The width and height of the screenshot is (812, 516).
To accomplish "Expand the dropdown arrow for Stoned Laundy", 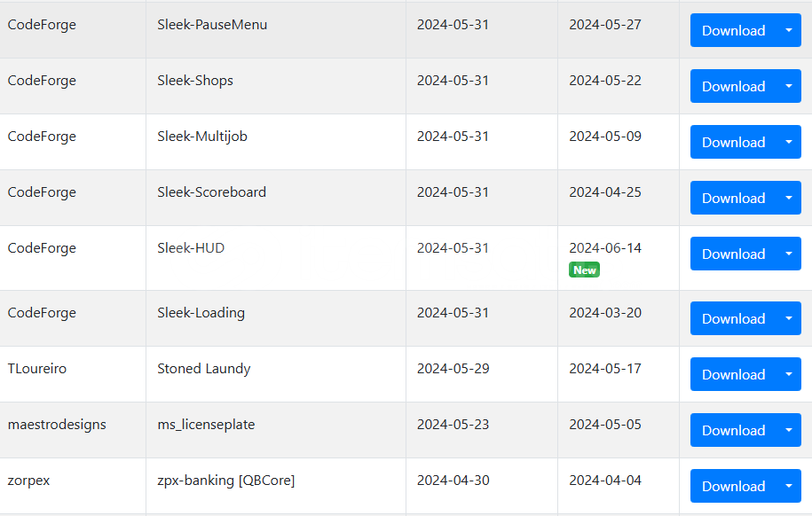I will pos(789,375).
